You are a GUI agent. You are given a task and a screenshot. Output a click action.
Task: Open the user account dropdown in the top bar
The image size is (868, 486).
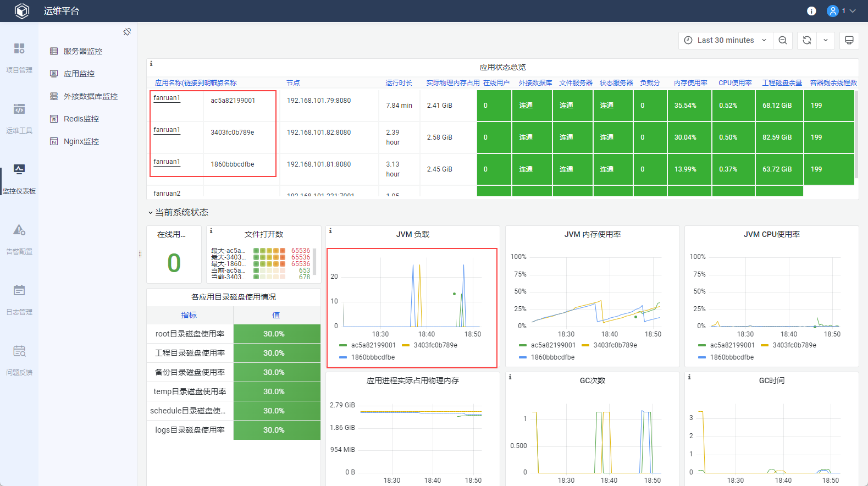coord(842,11)
